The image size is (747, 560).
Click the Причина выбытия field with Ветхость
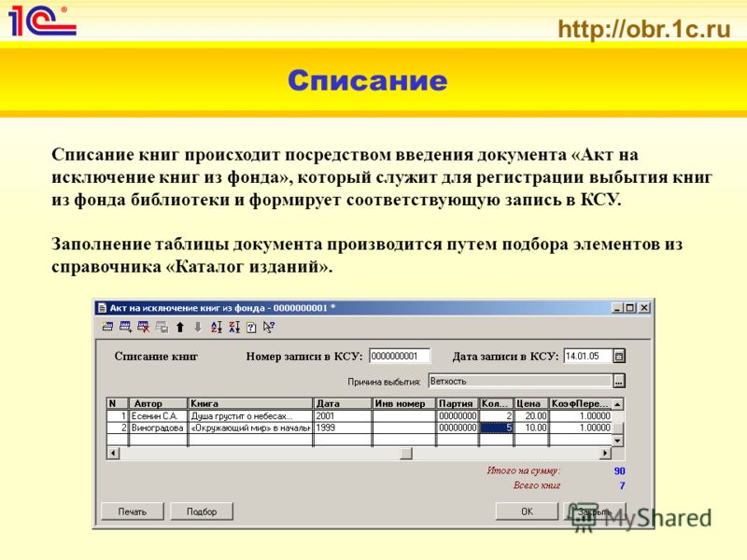point(520,381)
